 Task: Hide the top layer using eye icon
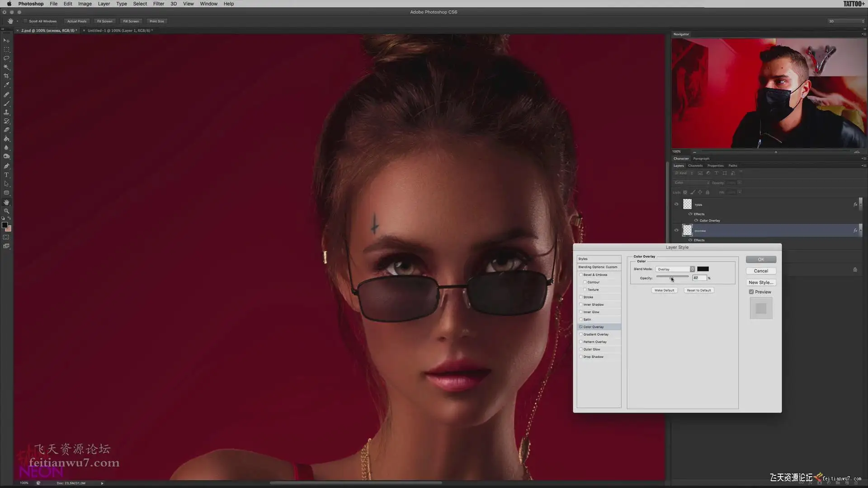tap(676, 204)
